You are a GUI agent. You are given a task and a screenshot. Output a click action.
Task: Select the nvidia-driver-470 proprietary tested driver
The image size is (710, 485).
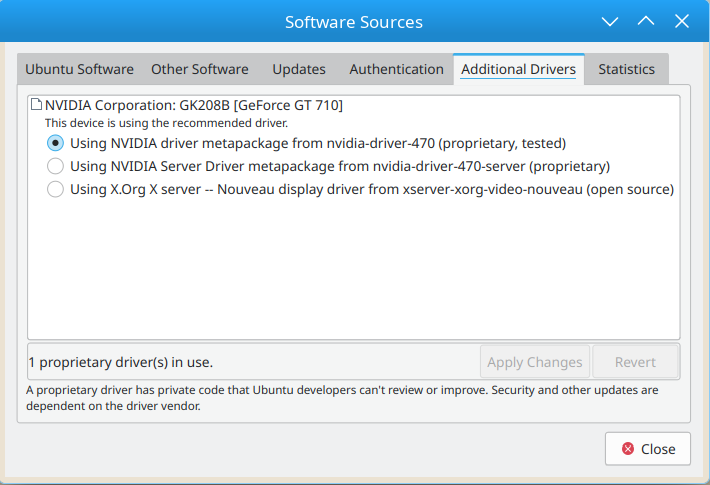tap(56, 143)
